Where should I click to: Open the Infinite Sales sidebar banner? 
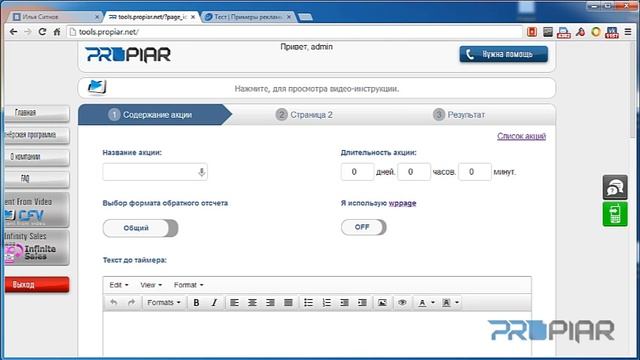tap(37, 247)
